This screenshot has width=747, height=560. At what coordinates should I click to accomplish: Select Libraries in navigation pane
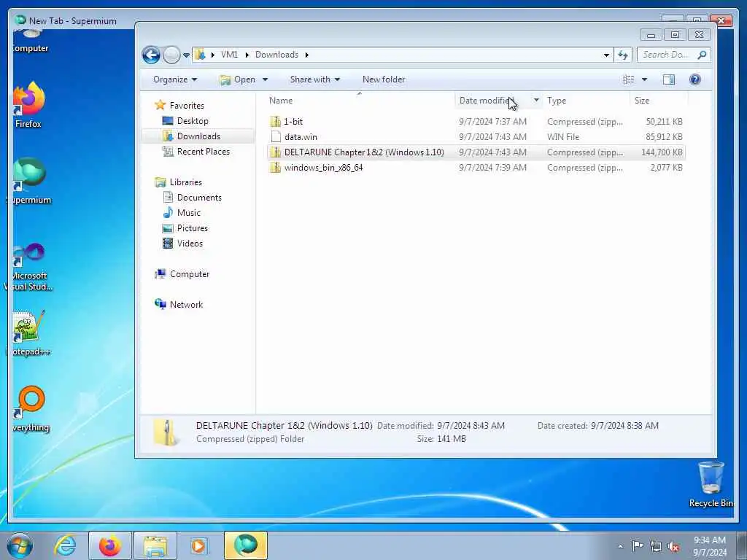tap(186, 182)
